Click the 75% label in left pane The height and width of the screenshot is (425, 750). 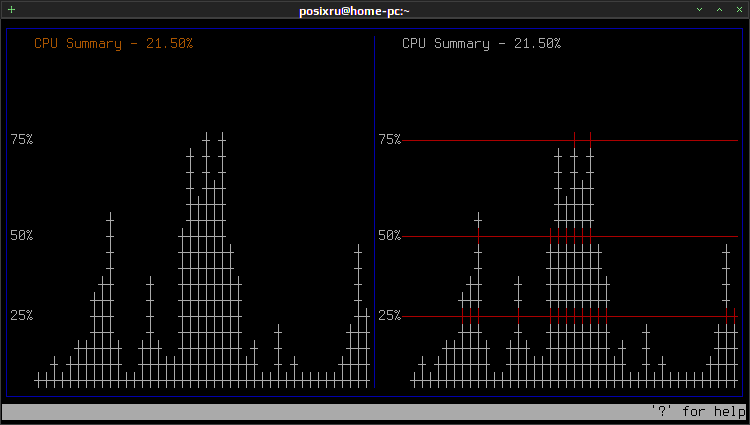tap(22, 140)
